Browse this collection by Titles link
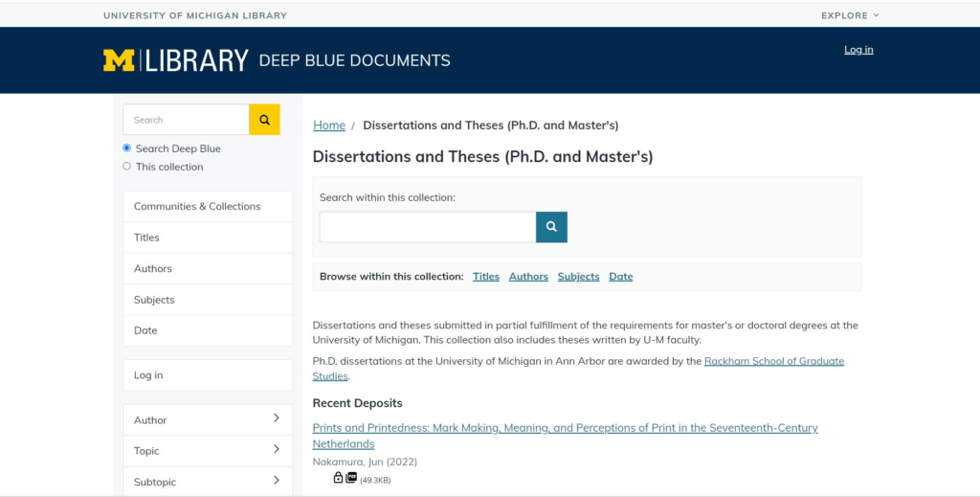This screenshot has height=497, width=980. [x=486, y=277]
